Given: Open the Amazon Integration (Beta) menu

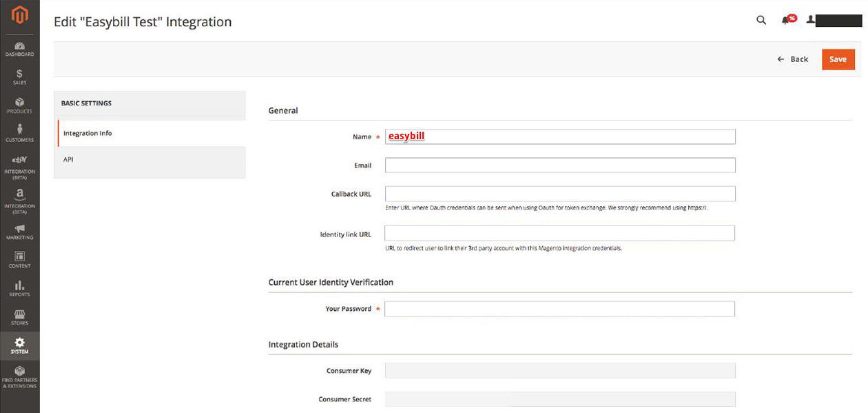Looking at the screenshot, I should (x=20, y=202).
